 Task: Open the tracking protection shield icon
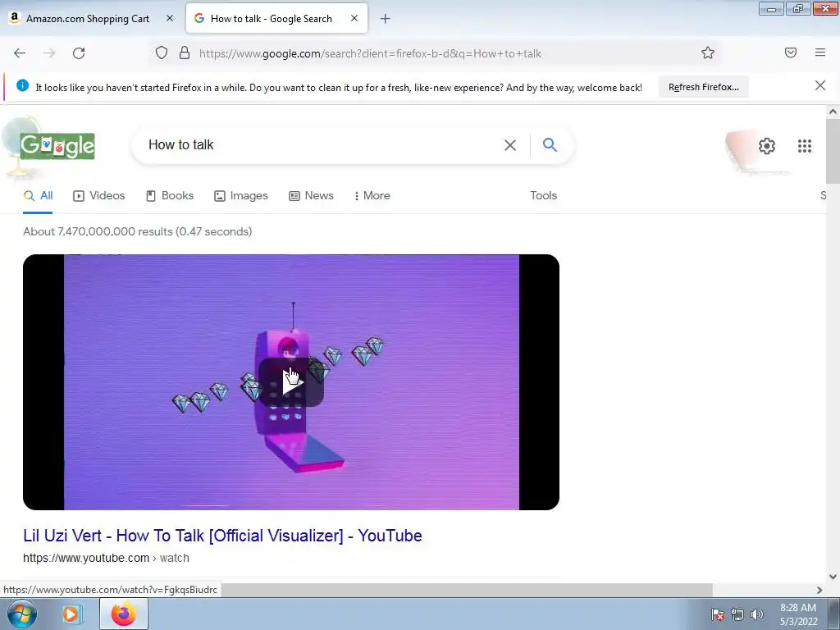[x=162, y=53]
